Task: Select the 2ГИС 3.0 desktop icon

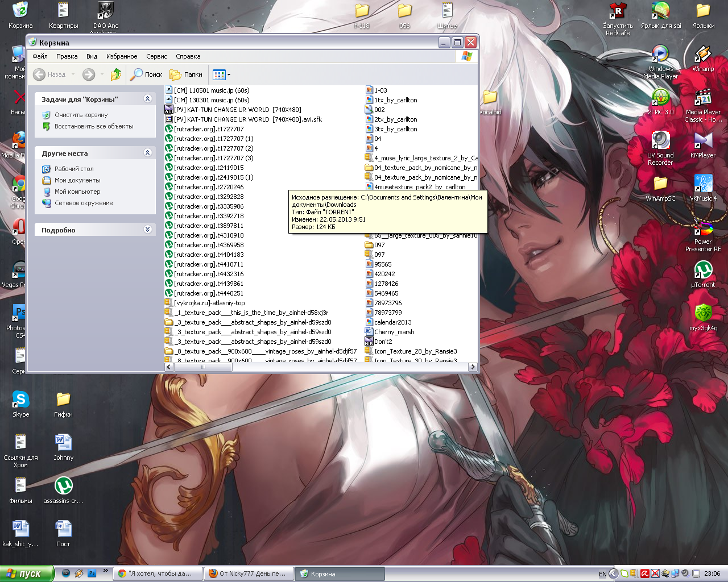Action: point(660,100)
